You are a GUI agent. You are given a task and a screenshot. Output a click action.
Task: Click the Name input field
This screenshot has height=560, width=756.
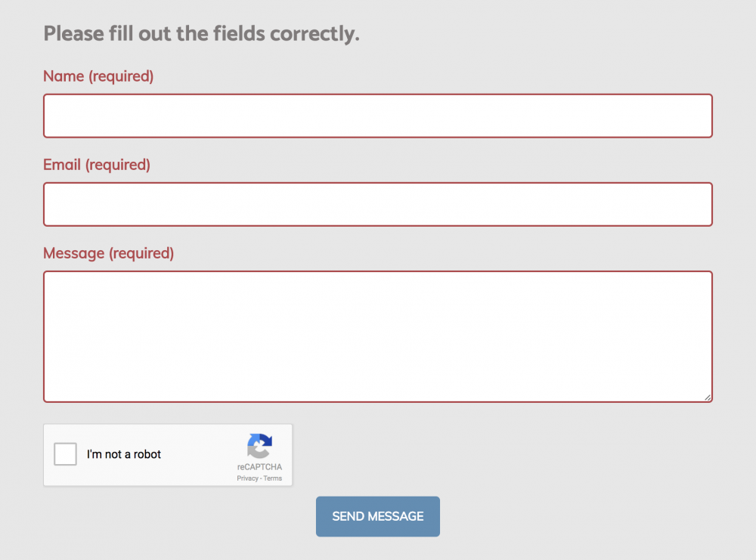[378, 116]
